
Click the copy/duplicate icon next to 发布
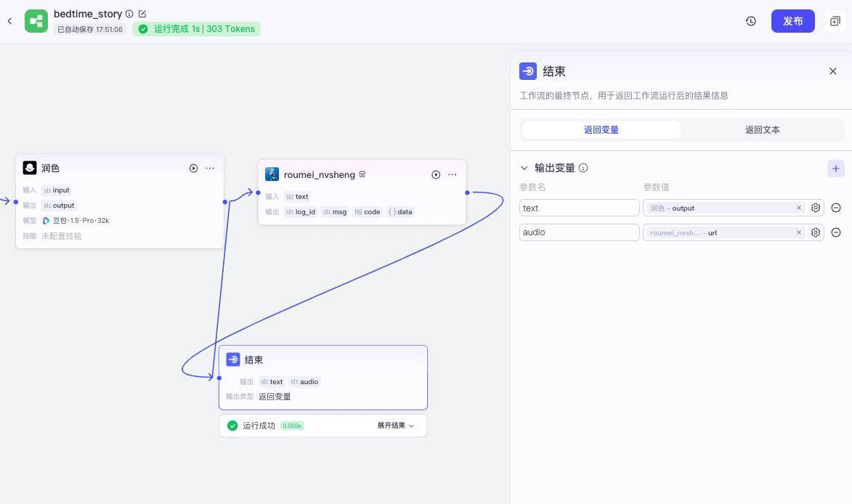tap(835, 21)
